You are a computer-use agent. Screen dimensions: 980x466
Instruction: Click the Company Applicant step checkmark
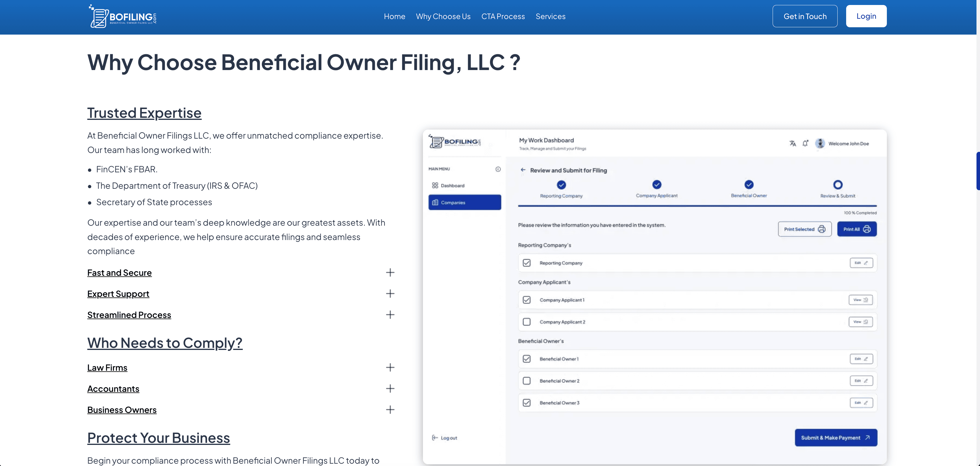coord(657,185)
